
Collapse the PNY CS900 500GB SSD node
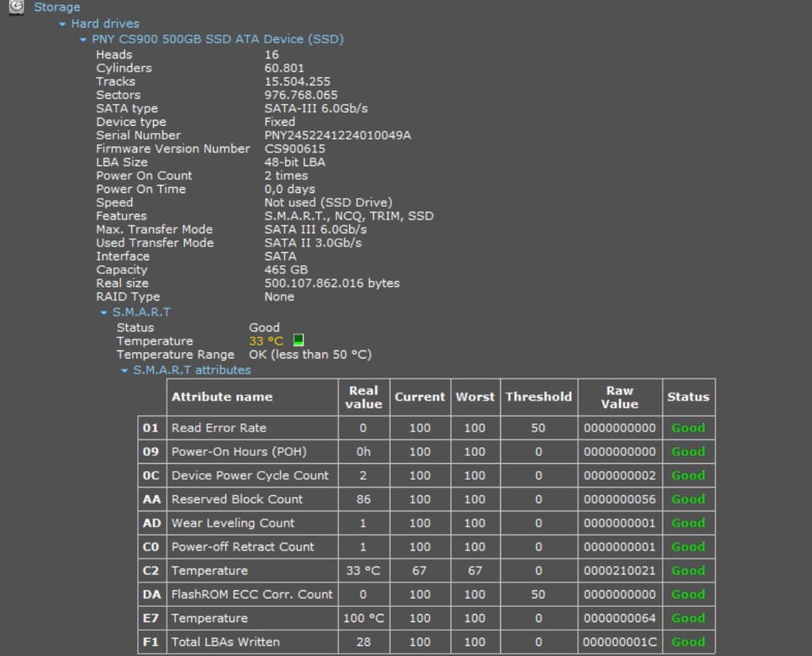tap(83, 40)
